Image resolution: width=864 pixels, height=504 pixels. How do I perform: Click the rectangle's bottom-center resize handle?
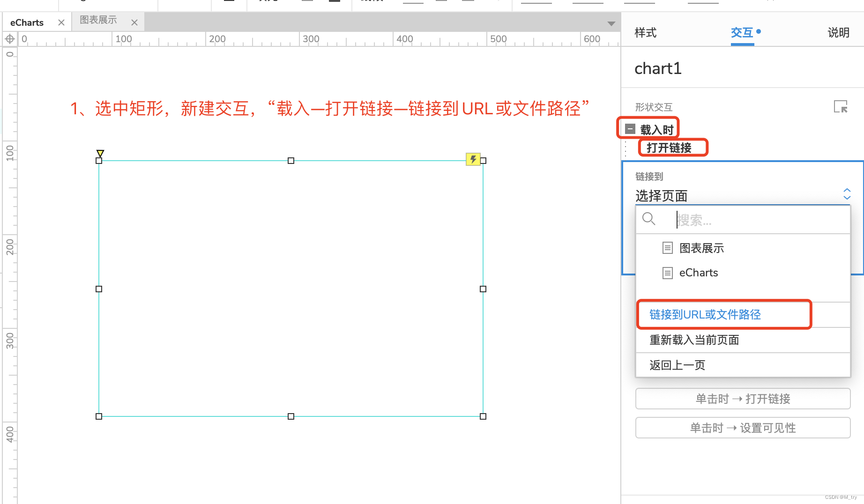(x=291, y=416)
